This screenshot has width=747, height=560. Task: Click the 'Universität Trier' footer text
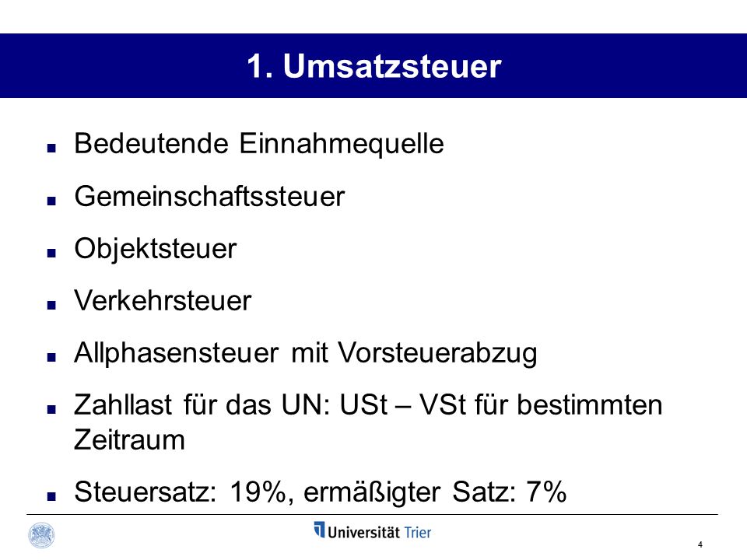click(x=379, y=532)
